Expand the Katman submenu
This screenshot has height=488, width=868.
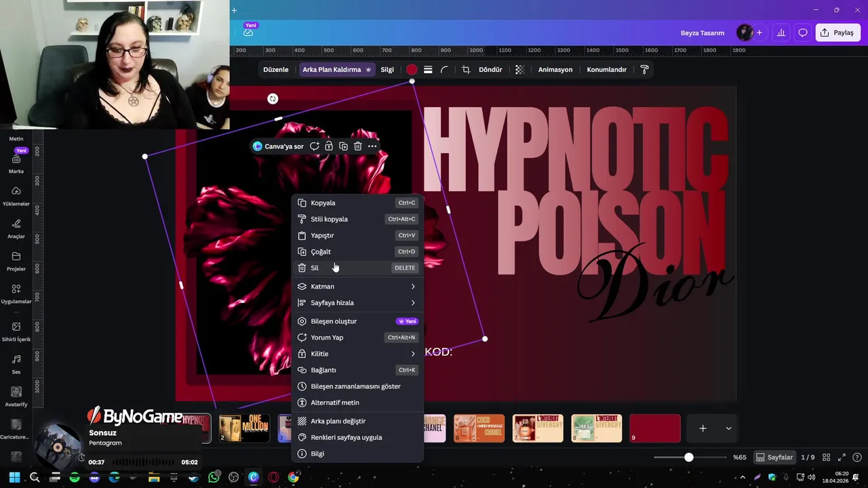357,287
